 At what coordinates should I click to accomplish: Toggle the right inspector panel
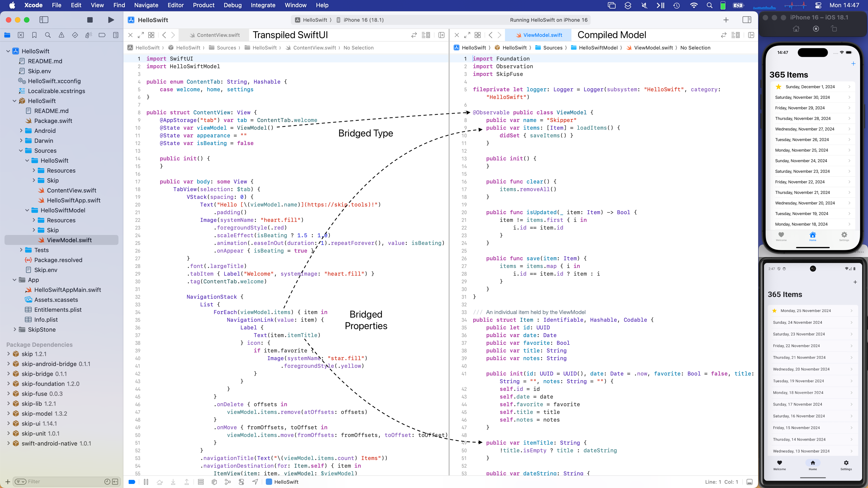point(747,20)
